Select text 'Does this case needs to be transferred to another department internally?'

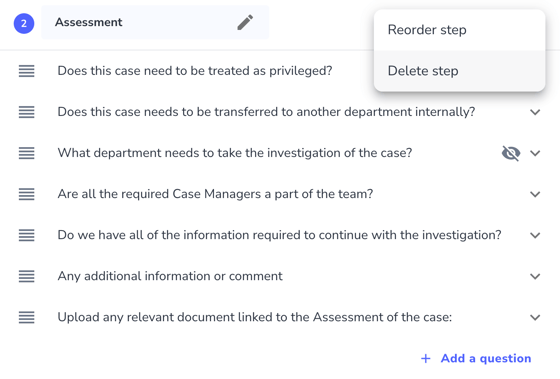[266, 112]
